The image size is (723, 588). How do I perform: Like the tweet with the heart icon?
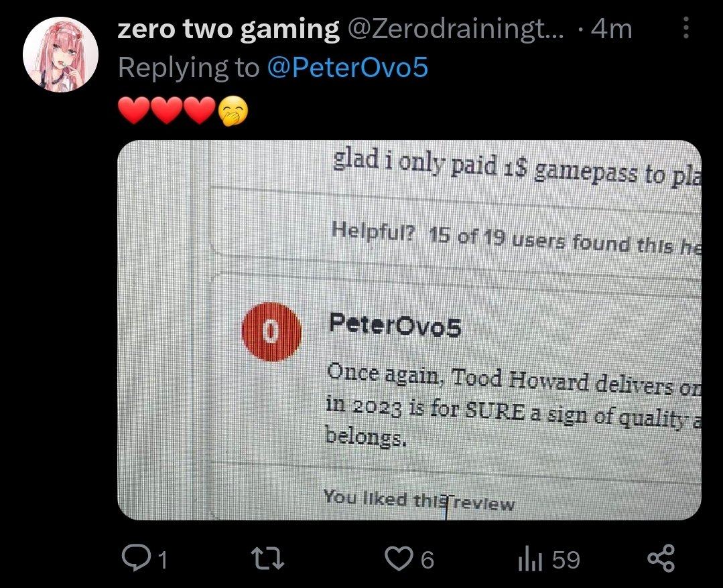pos(401,559)
